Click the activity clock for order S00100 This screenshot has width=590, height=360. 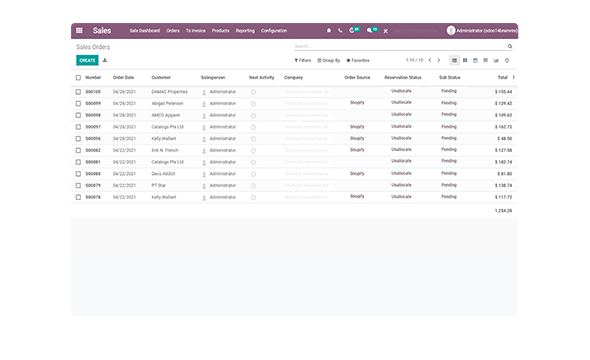[x=253, y=92]
